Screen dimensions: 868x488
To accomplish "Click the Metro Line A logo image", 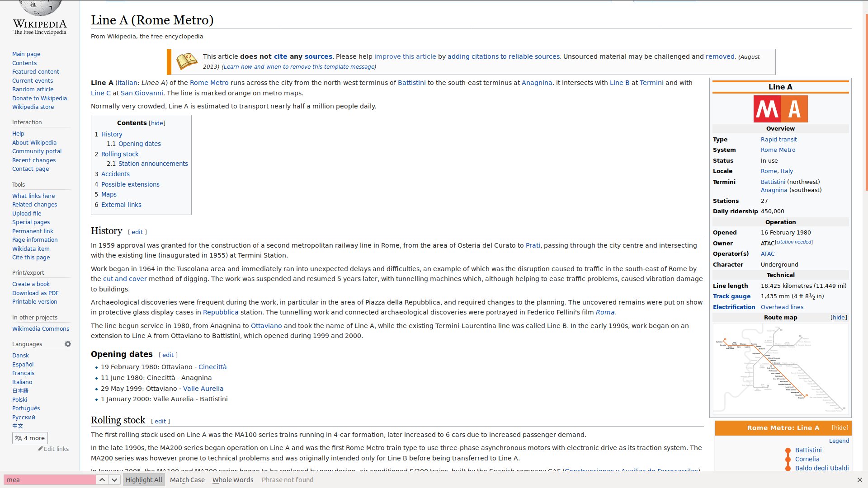I will point(780,109).
